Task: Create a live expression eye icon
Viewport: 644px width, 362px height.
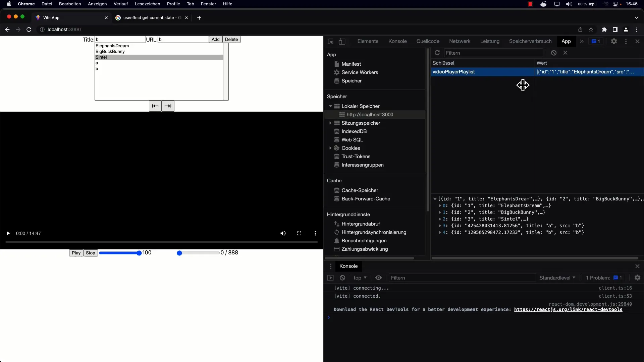Action: click(x=378, y=278)
